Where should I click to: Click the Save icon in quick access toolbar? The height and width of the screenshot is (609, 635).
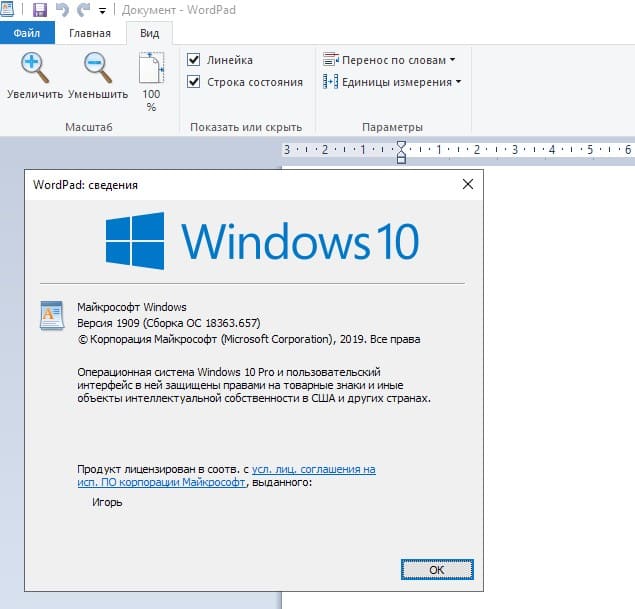coord(40,9)
